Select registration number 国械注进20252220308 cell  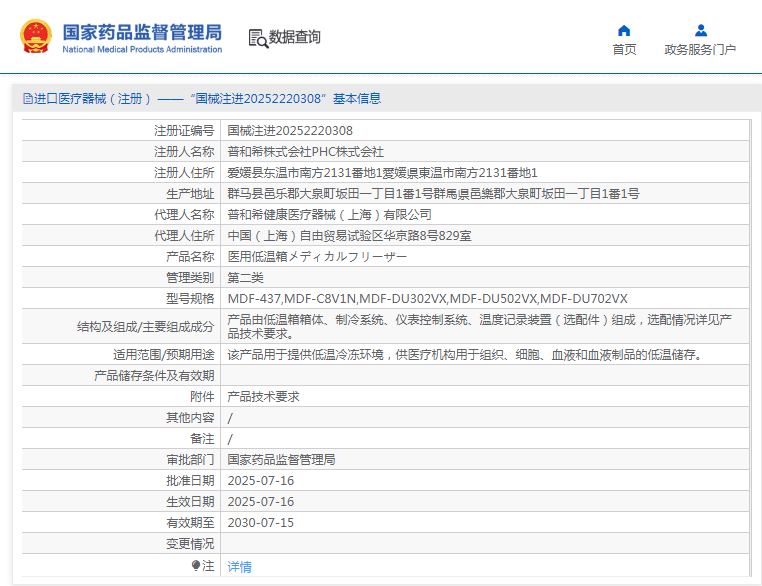(x=290, y=131)
